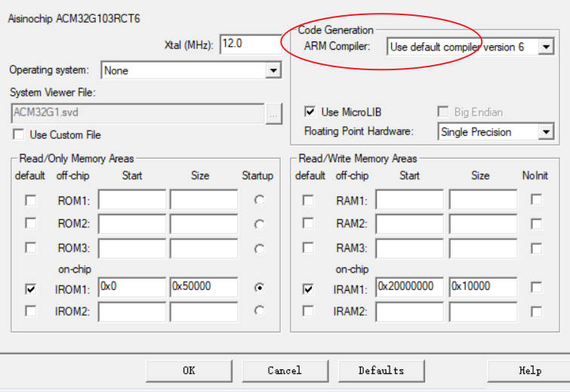Enable the IRAM1 NoInit checkbox
This screenshot has width=570, height=392.
coord(536,287)
